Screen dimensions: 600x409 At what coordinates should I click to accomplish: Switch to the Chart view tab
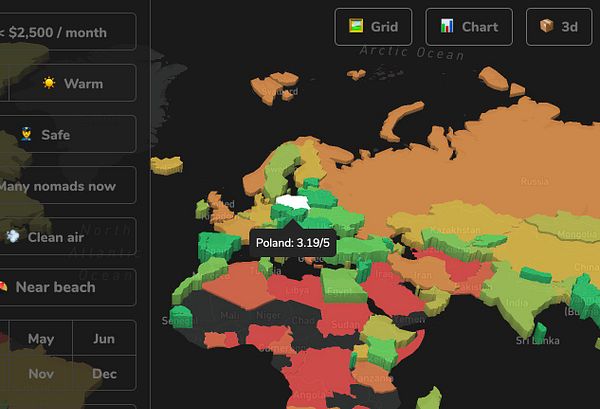(x=469, y=27)
